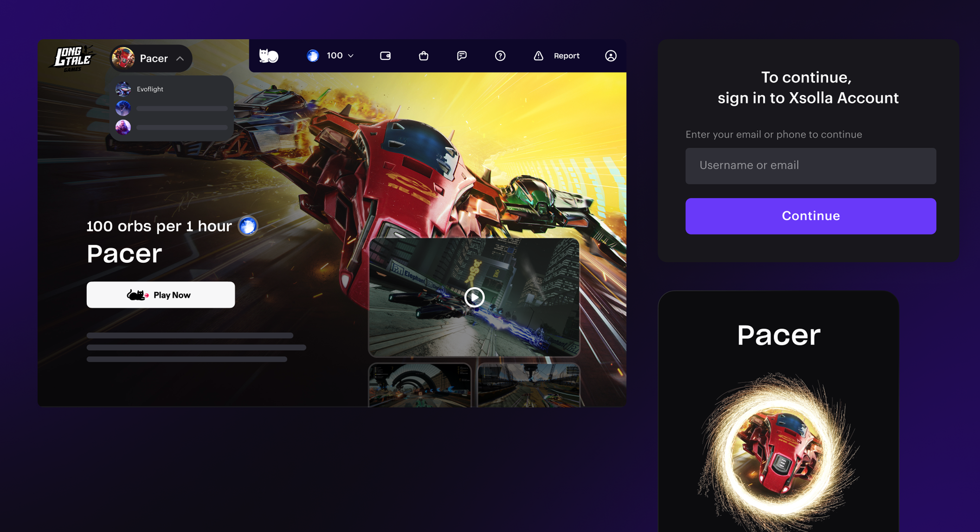Expand the Pacer game switcher dropdown
Viewport: 980px width, 532px height.
pyautogui.click(x=150, y=58)
